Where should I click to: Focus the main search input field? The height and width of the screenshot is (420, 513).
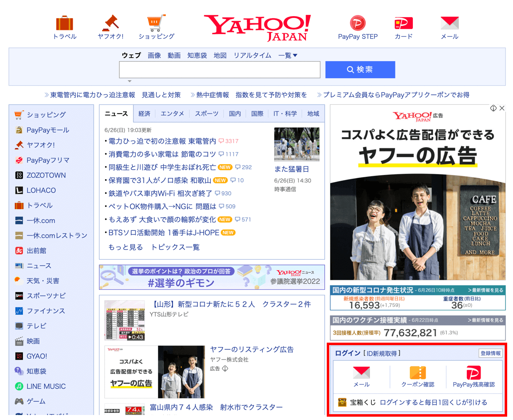[220, 69]
